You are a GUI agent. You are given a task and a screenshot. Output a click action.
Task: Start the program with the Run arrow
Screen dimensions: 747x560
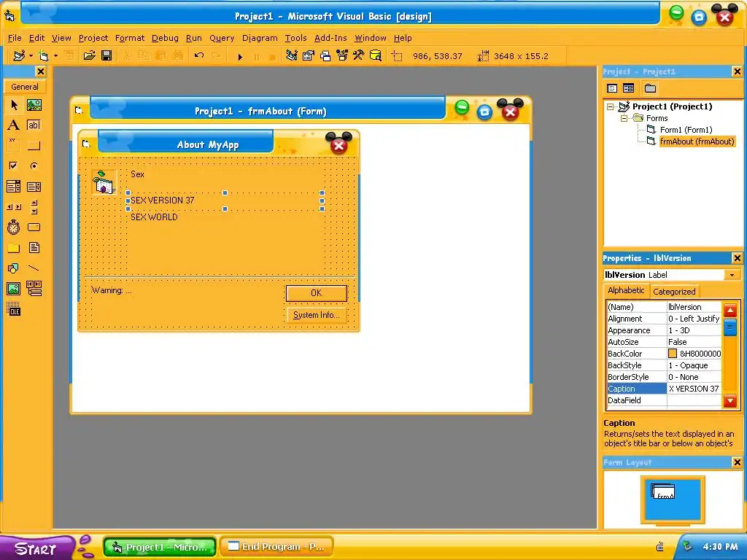240,57
